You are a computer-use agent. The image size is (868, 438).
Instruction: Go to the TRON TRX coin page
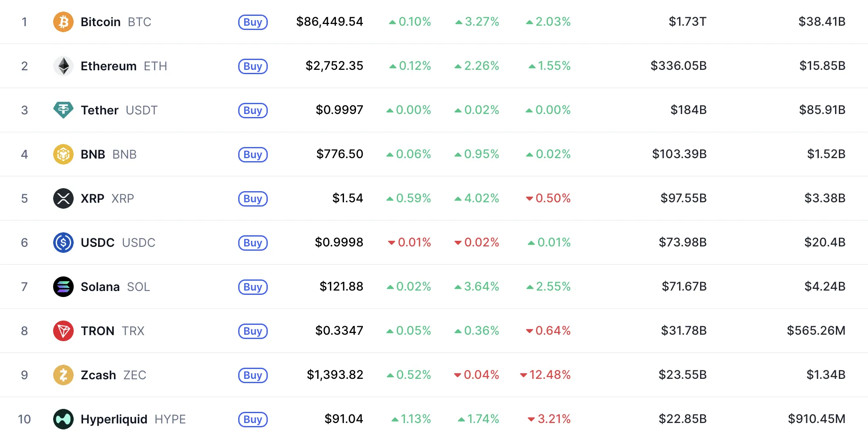113,331
